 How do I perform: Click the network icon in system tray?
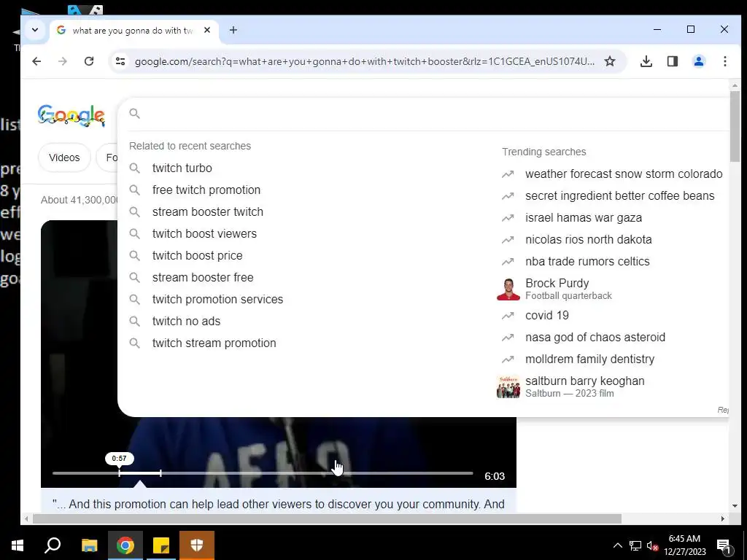point(635,545)
